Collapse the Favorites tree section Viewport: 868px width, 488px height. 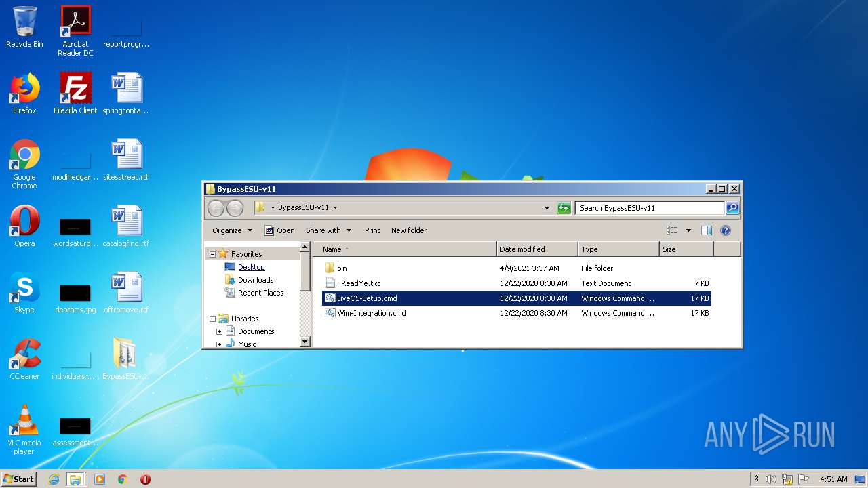[x=212, y=254]
